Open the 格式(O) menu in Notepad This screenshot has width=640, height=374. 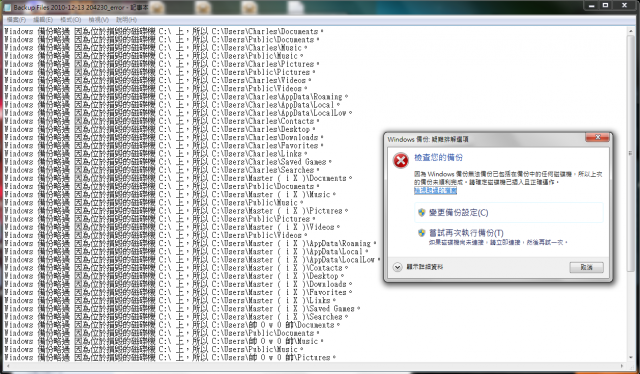point(71,20)
